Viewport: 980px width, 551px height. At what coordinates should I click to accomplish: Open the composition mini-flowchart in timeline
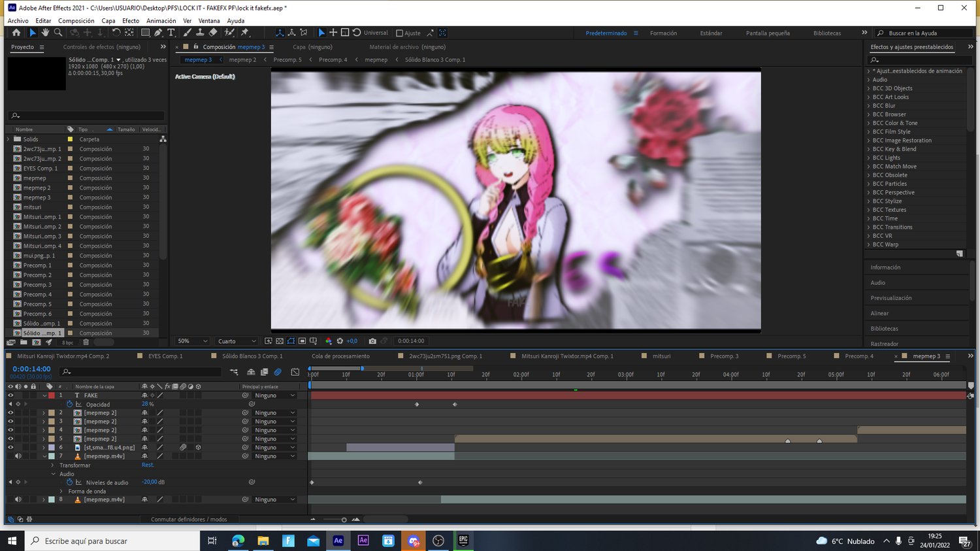(234, 372)
